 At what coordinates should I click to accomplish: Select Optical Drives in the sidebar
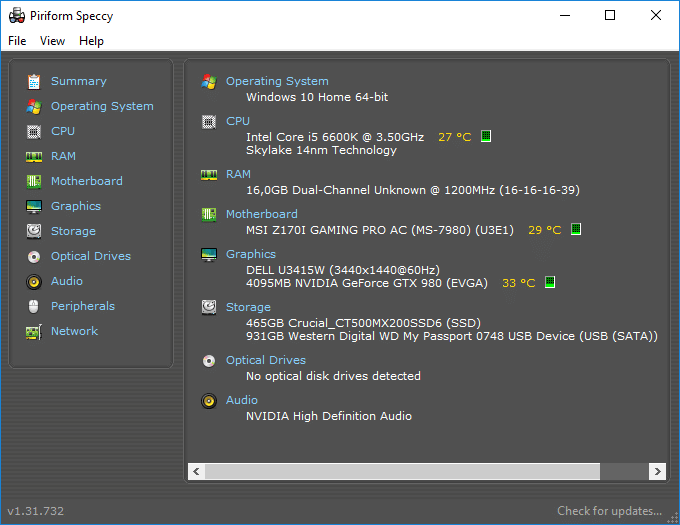pos(91,256)
